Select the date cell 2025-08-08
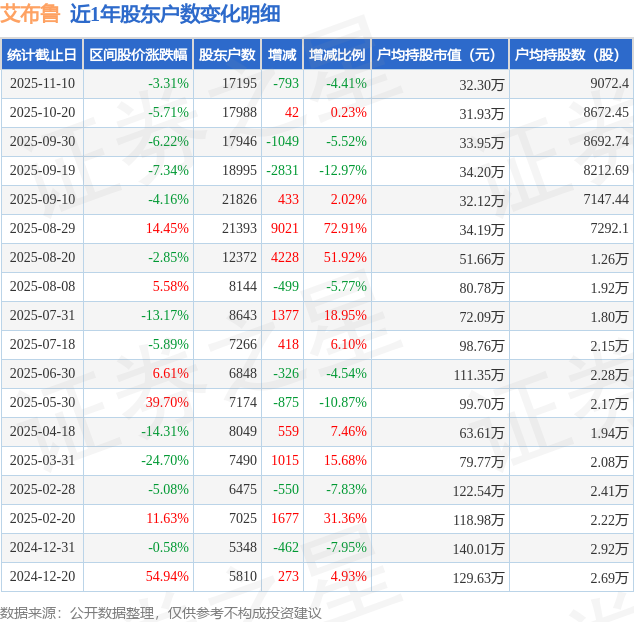This screenshot has width=634, height=622. click(42, 286)
